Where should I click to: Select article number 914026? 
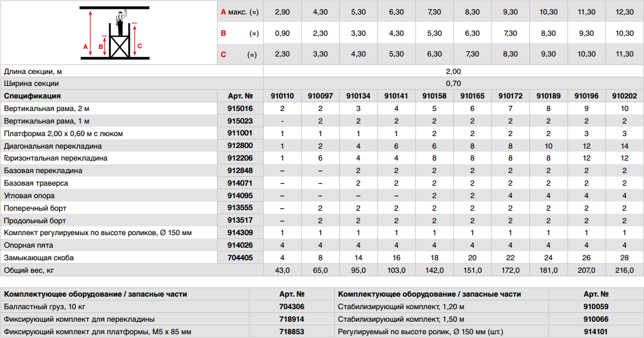pyautogui.click(x=240, y=245)
